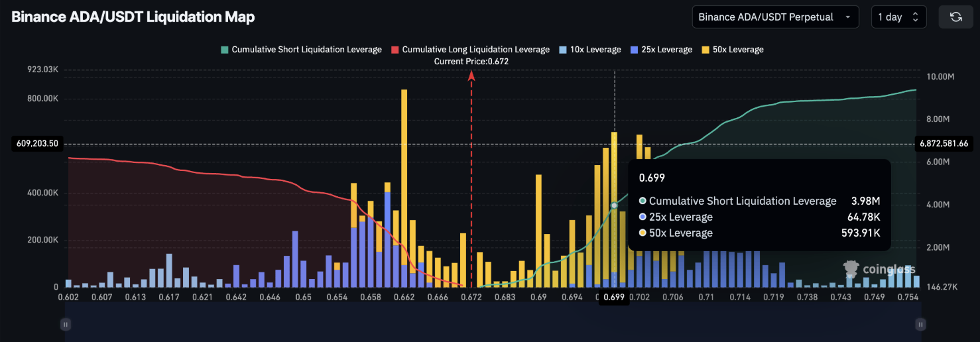The image size is (980, 342).
Task: Click the red current price arrow marker
Action: (471, 76)
